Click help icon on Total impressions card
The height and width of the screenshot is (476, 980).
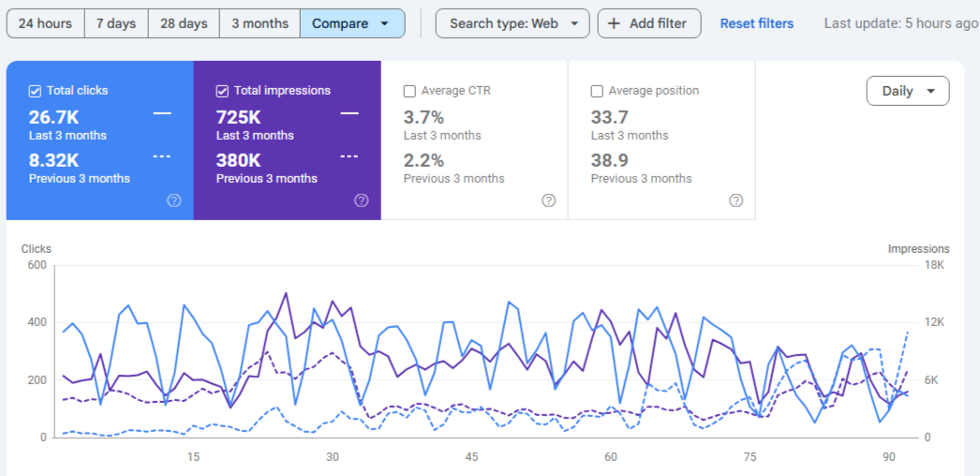pyautogui.click(x=361, y=201)
